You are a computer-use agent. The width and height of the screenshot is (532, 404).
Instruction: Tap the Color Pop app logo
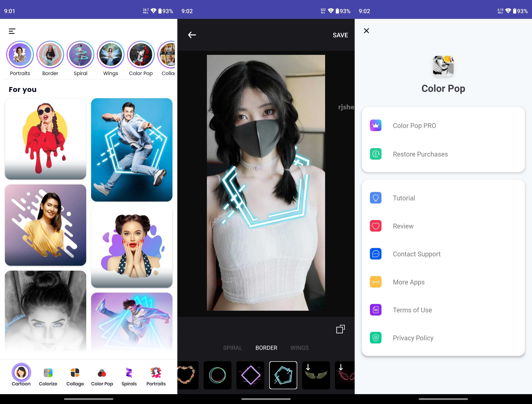[443, 66]
